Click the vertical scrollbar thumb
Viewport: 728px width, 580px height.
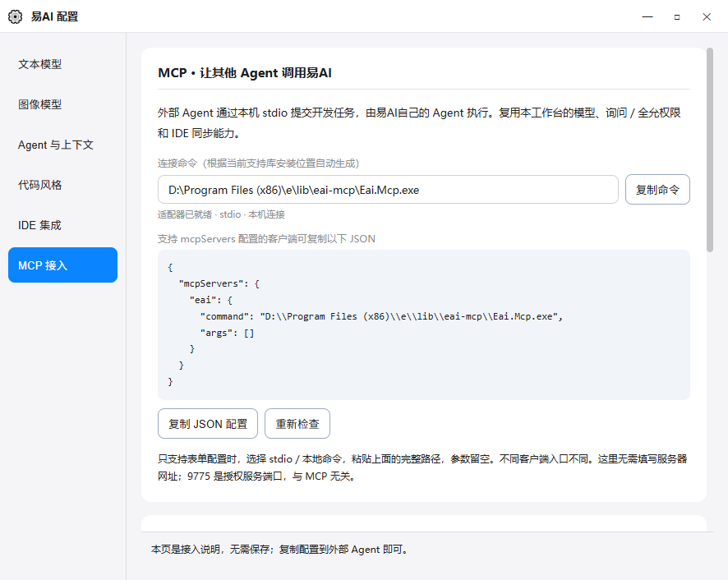coord(709,150)
